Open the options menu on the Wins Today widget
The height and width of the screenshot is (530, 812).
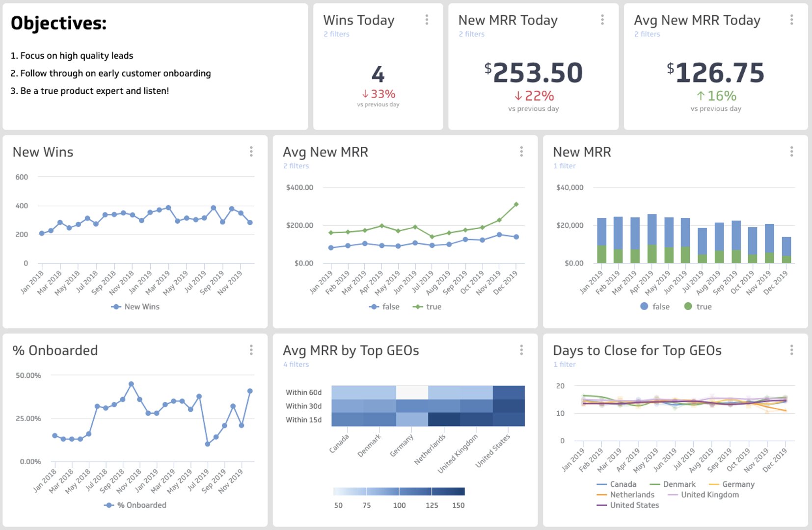pyautogui.click(x=427, y=20)
